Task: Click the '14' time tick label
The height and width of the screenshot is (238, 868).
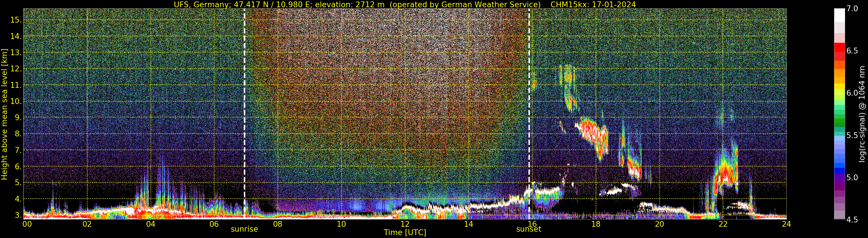Action: tap(468, 224)
